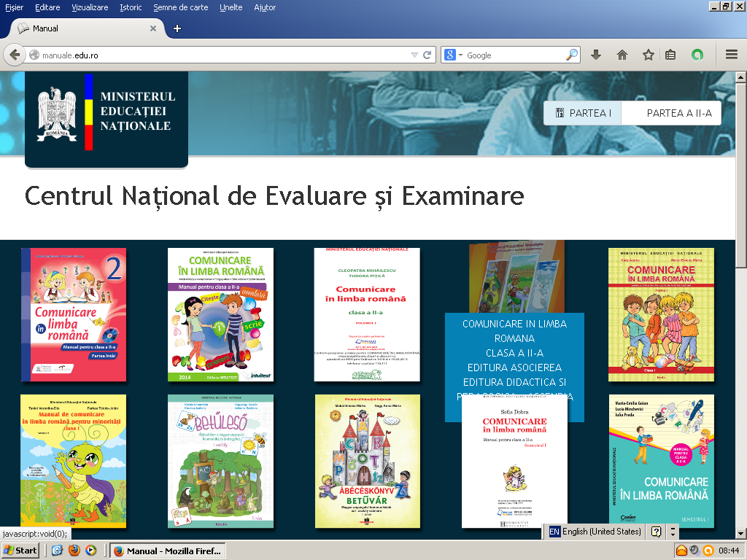
Task: Open the Unelte menu
Action: click(x=231, y=7)
